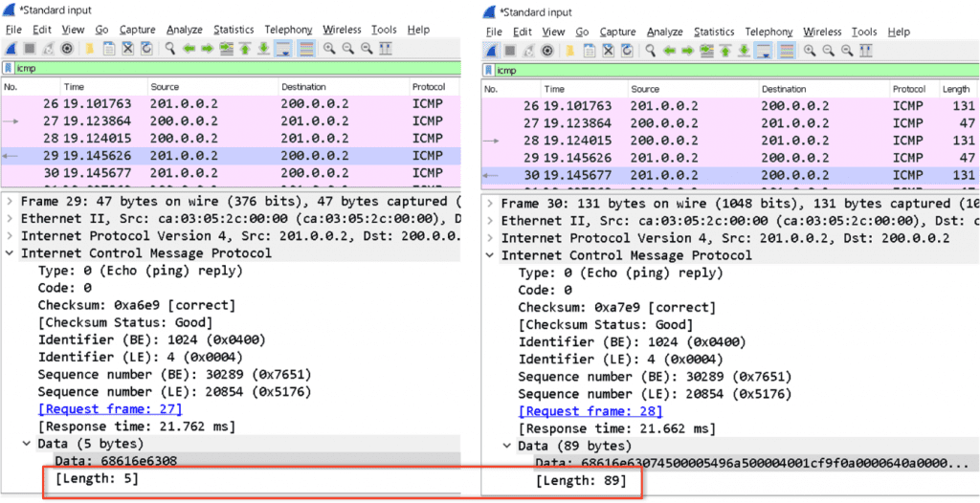Toggle packet colorization in right window
Image resolution: width=980 pixels, height=503 pixels.
click(786, 51)
